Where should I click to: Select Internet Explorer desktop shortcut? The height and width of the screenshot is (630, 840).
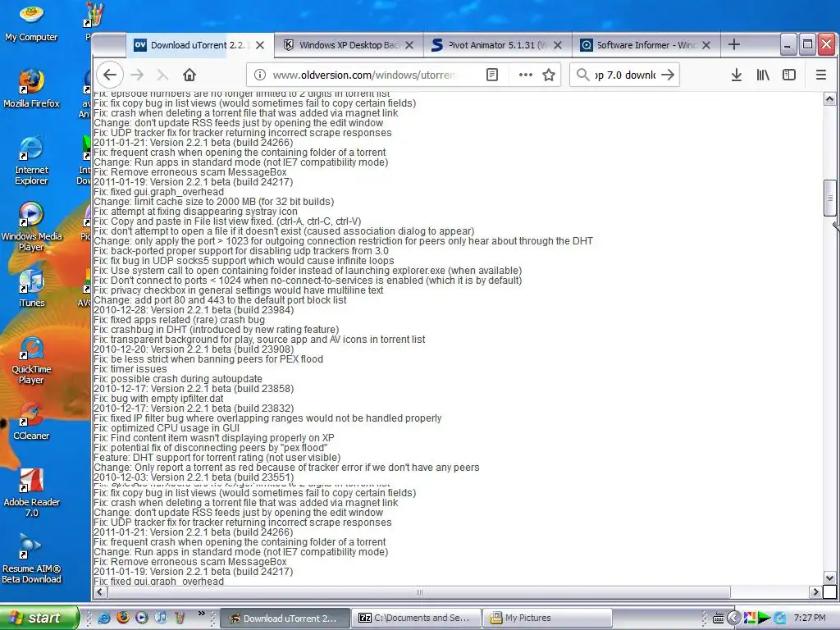(x=31, y=161)
